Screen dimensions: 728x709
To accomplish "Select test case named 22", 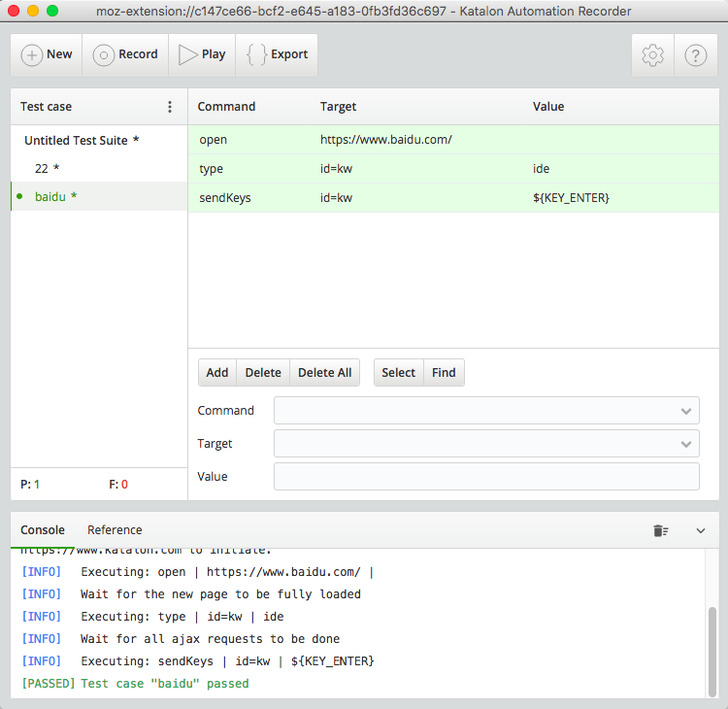I will pyautogui.click(x=99, y=168).
